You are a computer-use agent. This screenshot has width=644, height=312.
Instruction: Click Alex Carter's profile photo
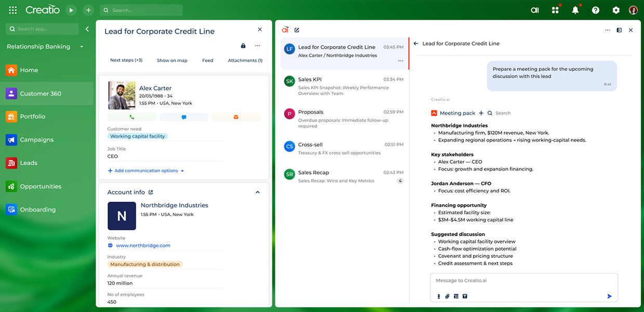[122, 95]
